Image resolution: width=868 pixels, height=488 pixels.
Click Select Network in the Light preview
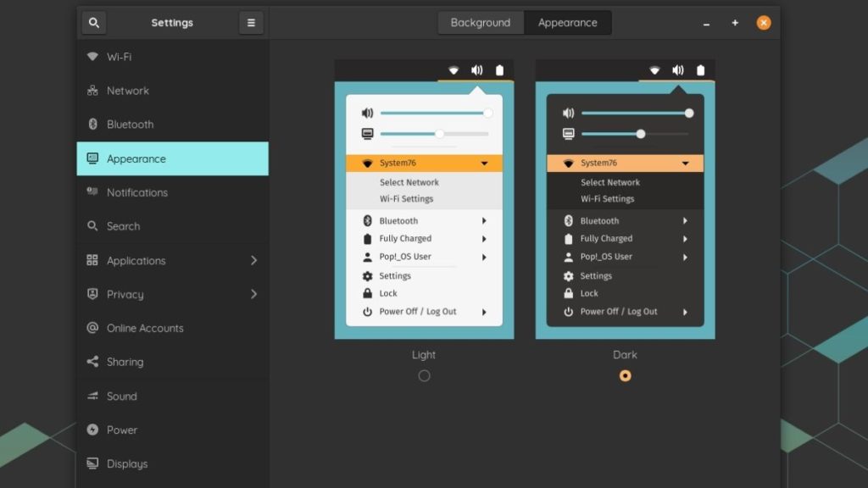tap(410, 181)
